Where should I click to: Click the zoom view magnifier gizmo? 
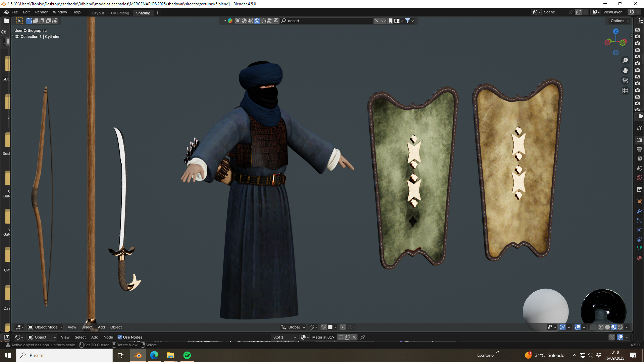click(x=625, y=60)
